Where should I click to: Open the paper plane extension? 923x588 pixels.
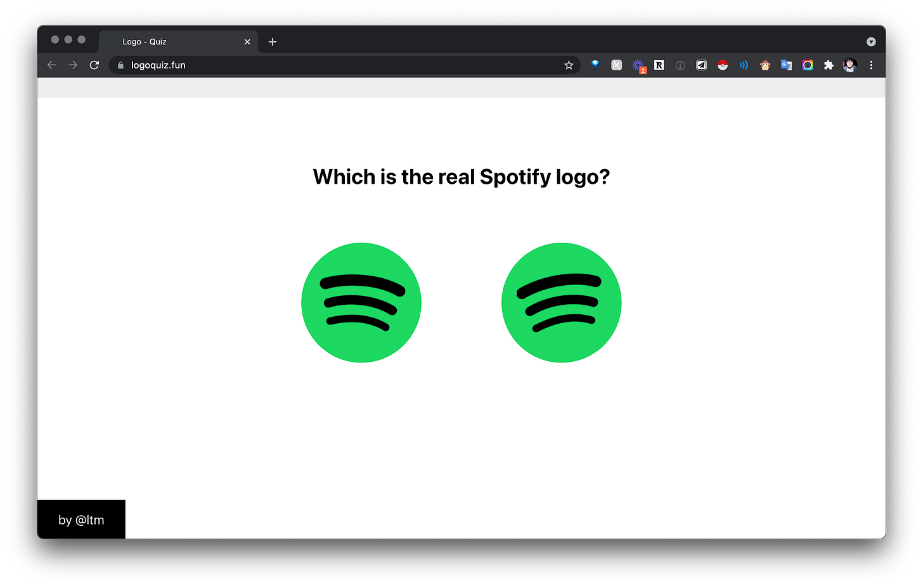(x=702, y=65)
